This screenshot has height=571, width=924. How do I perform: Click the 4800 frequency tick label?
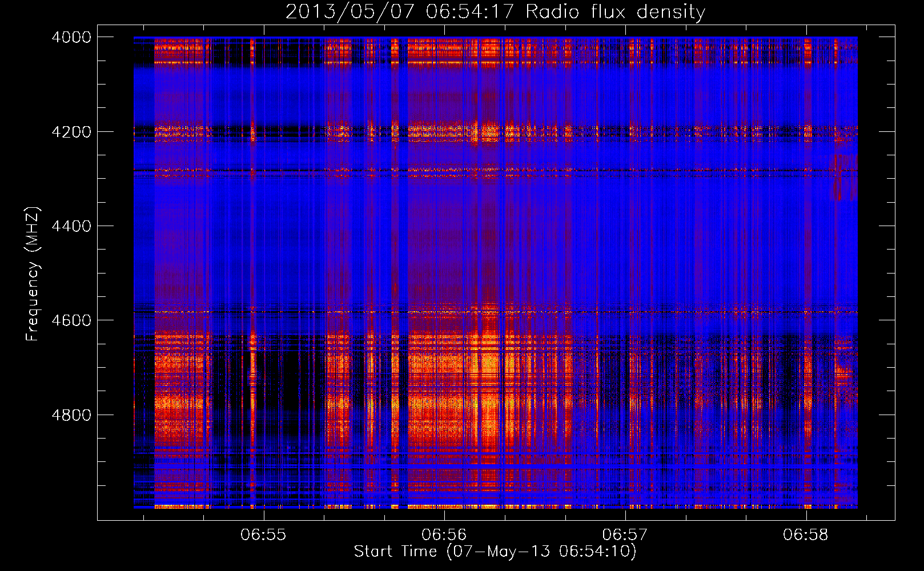pos(71,415)
